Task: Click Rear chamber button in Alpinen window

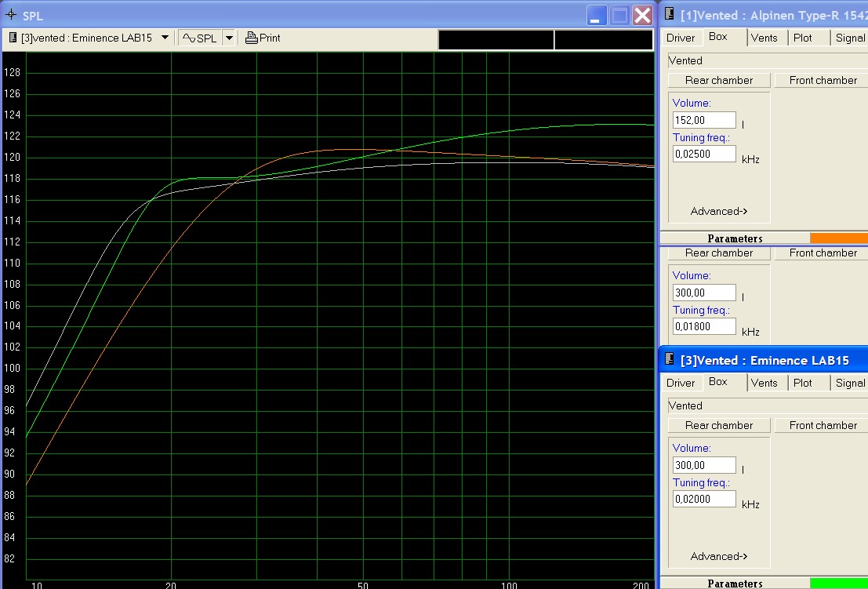Action: tap(718, 80)
